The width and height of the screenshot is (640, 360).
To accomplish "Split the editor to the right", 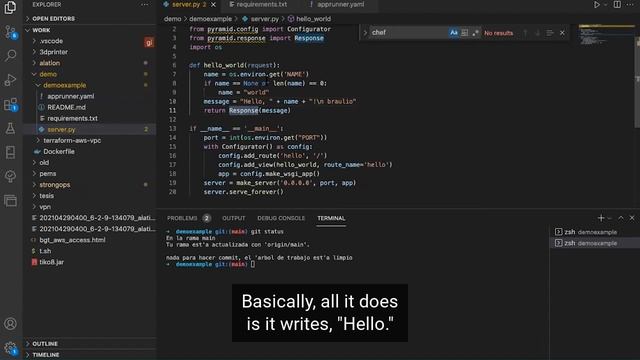I will [617, 4].
